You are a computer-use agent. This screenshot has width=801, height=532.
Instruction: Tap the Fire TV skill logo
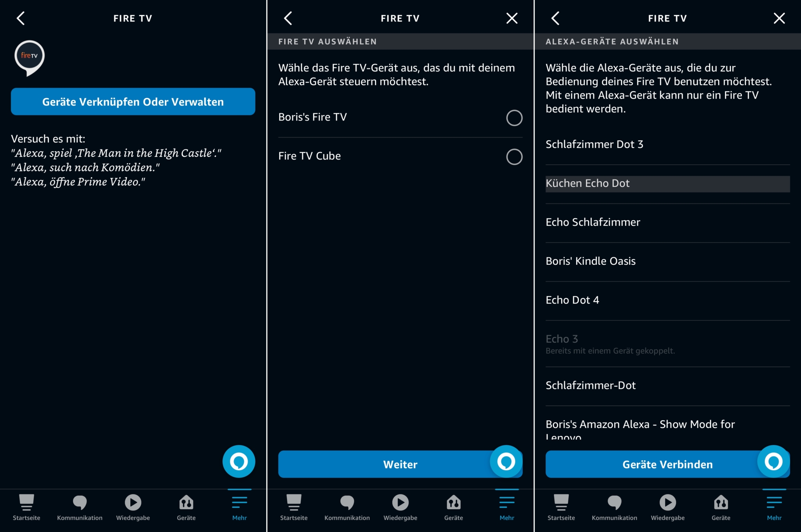(29, 57)
